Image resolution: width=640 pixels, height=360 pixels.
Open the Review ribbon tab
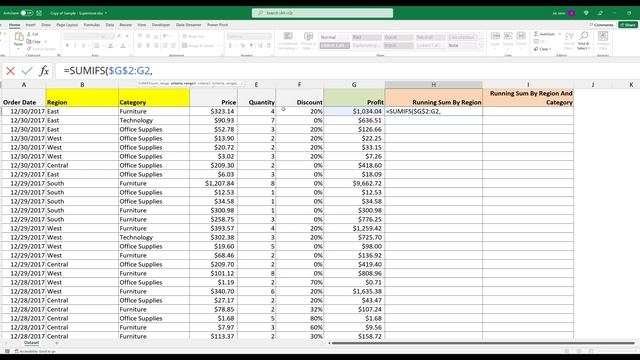point(125,25)
